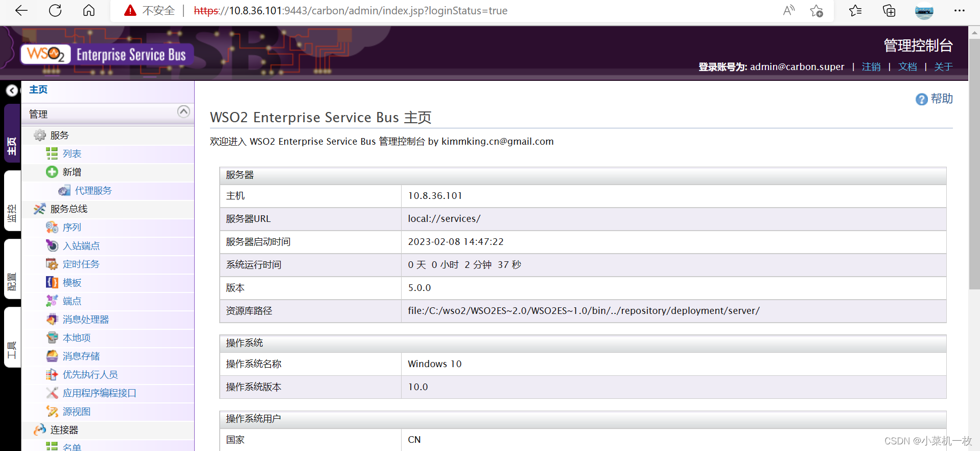980x451 pixels.
Task: Collapse the left navigation panel arrow
Action: 12,91
